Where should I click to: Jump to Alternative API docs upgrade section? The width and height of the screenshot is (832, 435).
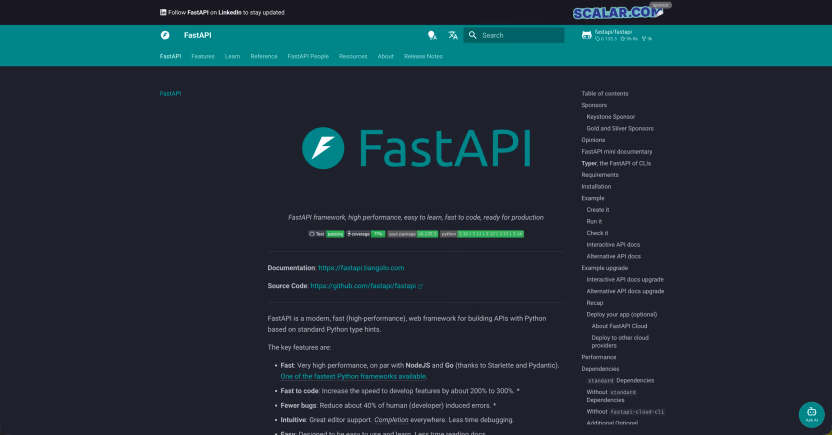625,292
